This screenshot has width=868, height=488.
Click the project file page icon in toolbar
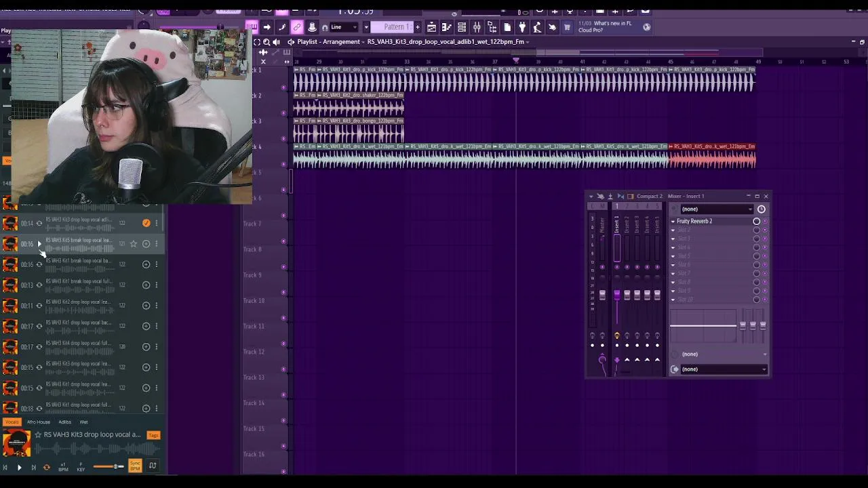pos(507,27)
